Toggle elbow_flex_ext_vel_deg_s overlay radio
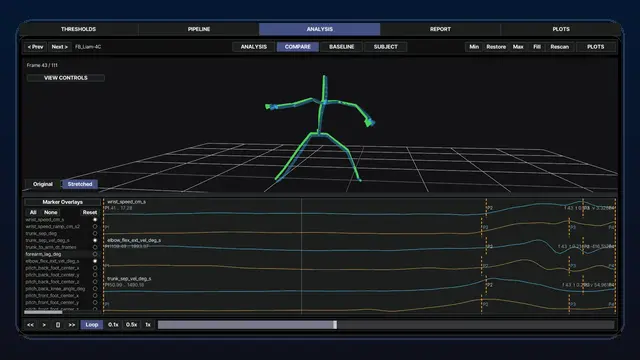 [x=95, y=261]
